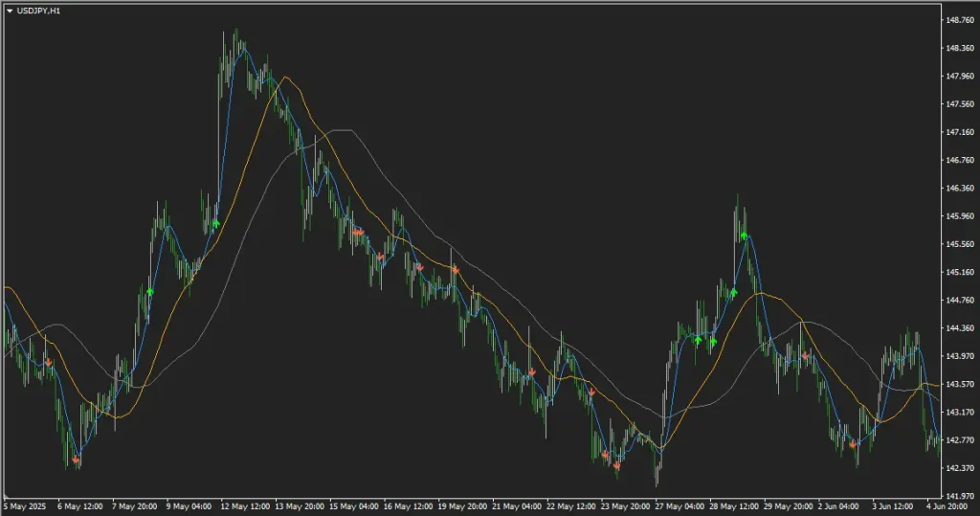Click the red sell arrow above 29 May 20:00
The height and width of the screenshot is (516, 980).
[x=805, y=356]
